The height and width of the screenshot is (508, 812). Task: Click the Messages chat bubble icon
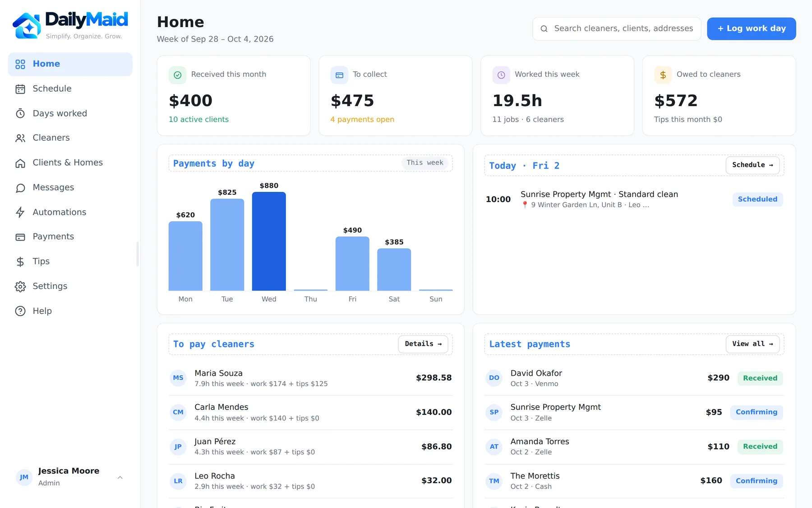[20, 188]
